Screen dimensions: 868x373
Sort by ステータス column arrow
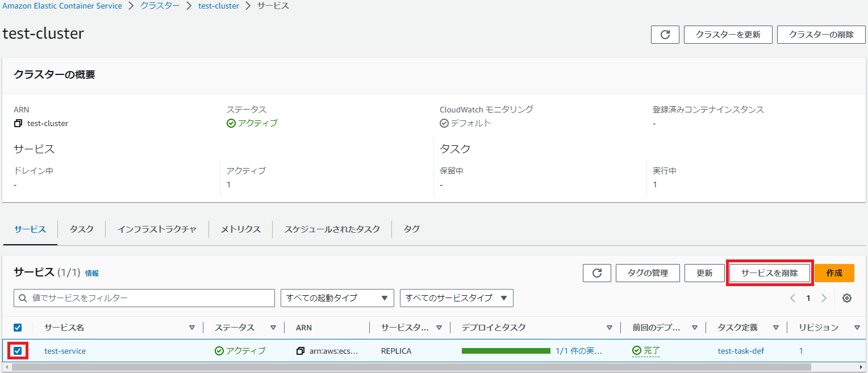(273, 328)
